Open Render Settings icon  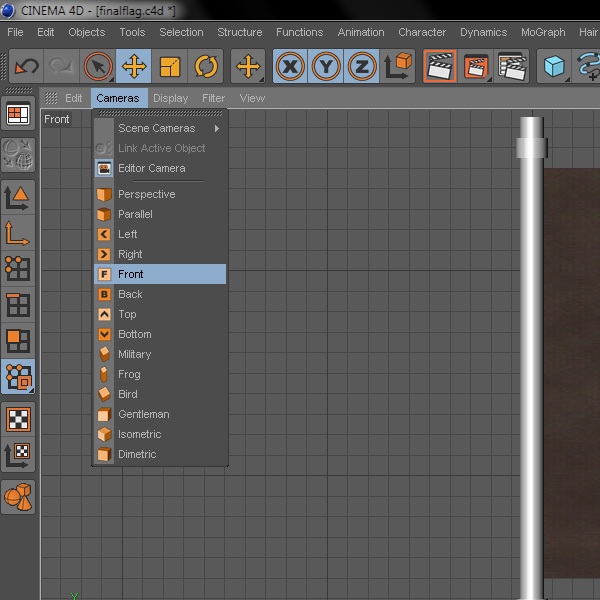pos(512,66)
